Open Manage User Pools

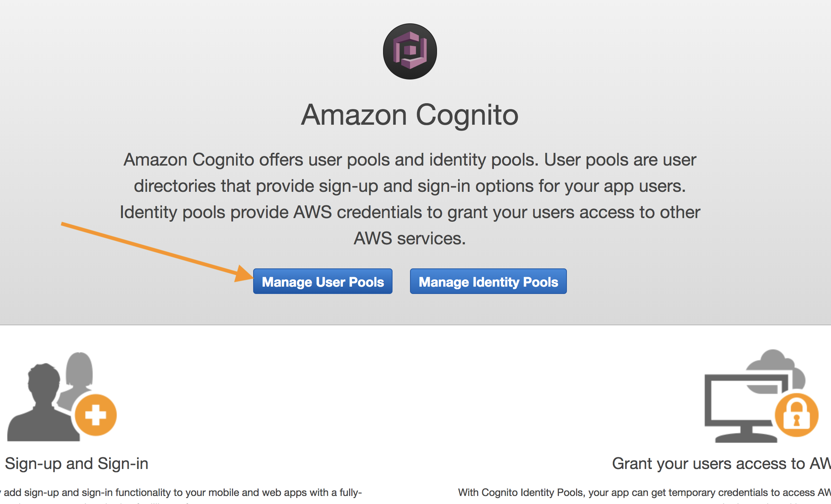pyautogui.click(x=323, y=281)
